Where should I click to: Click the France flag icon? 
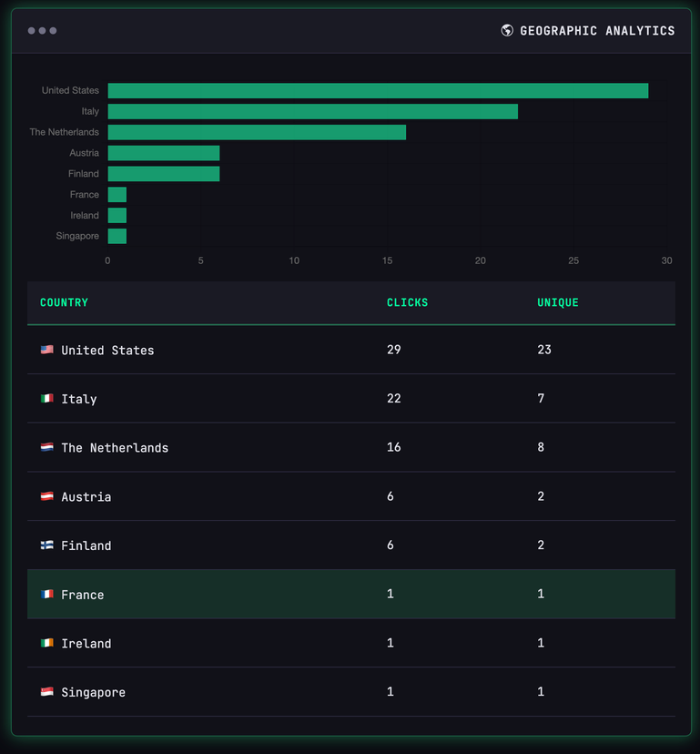(47, 595)
